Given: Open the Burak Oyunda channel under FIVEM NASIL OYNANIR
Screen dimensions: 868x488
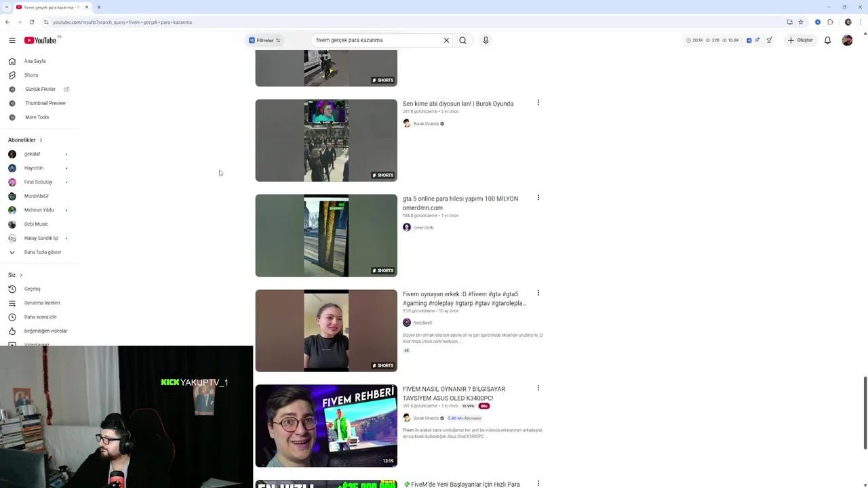Looking at the screenshot, I should [x=426, y=418].
